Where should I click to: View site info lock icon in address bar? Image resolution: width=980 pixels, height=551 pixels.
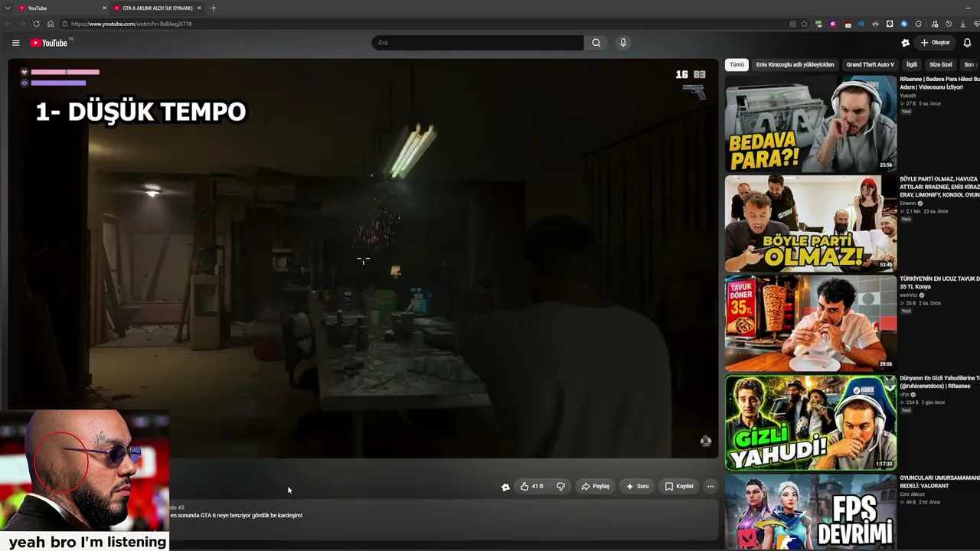(65, 24)
